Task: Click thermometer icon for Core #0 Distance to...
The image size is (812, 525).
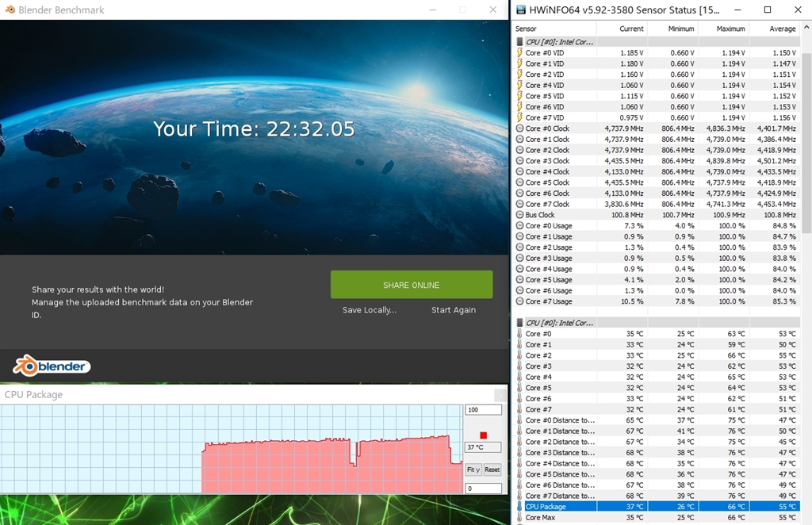Action: (x=519, y=420)
